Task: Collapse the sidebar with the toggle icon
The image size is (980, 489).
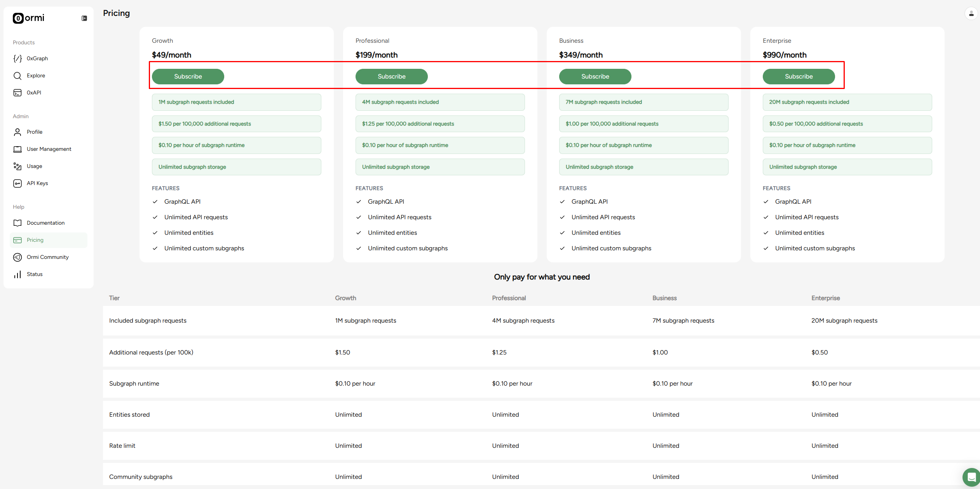Action: (x=84, y=18)
